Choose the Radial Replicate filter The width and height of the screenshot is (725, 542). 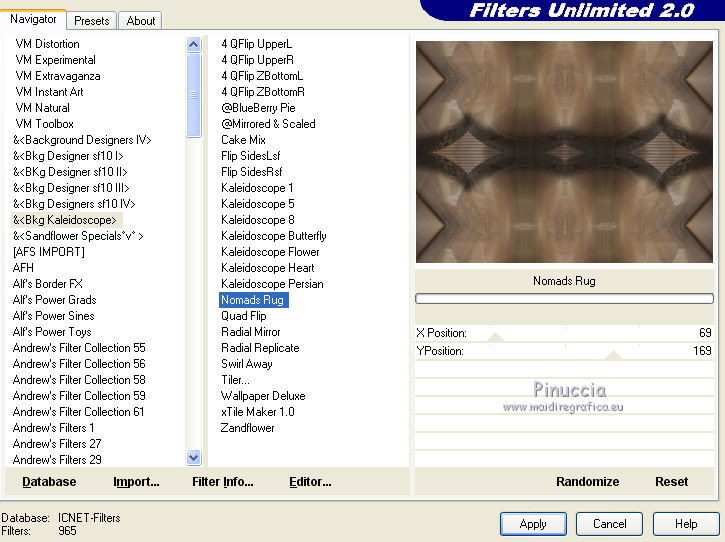[x=260, y=348]
